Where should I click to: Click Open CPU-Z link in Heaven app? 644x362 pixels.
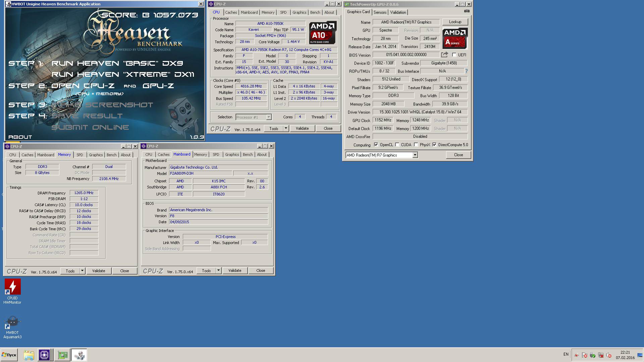click(83, 86)
